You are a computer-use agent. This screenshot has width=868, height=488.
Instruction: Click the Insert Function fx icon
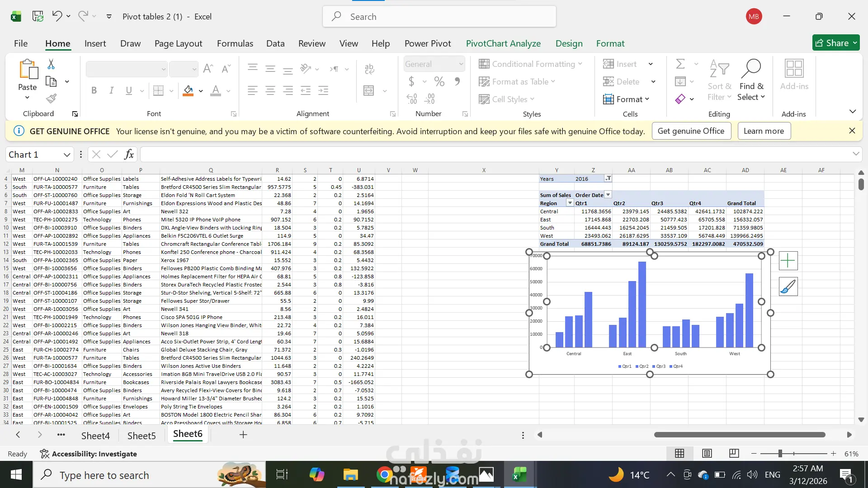click(x=129, y=155)
